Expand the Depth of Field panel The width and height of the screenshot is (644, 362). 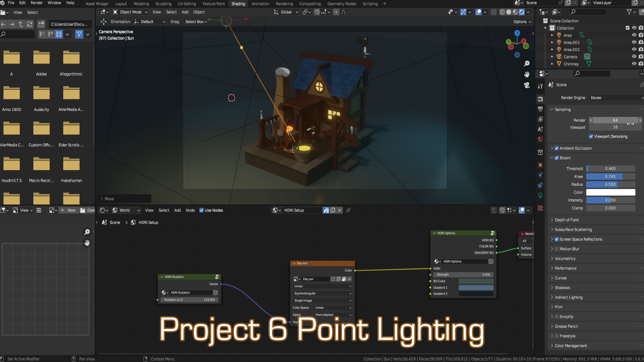pos(567,220)
